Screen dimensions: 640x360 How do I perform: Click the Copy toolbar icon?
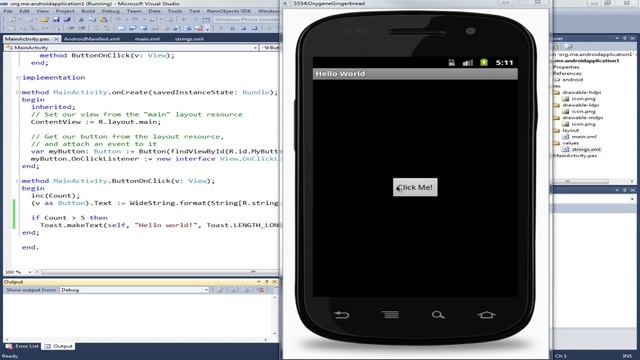click(x=92, y=20)
